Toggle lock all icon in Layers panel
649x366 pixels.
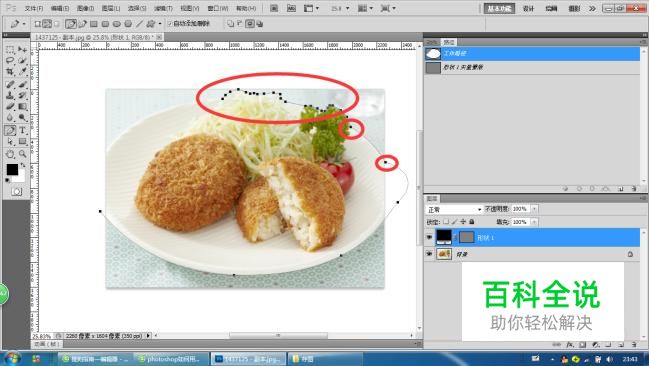[472, 222]
